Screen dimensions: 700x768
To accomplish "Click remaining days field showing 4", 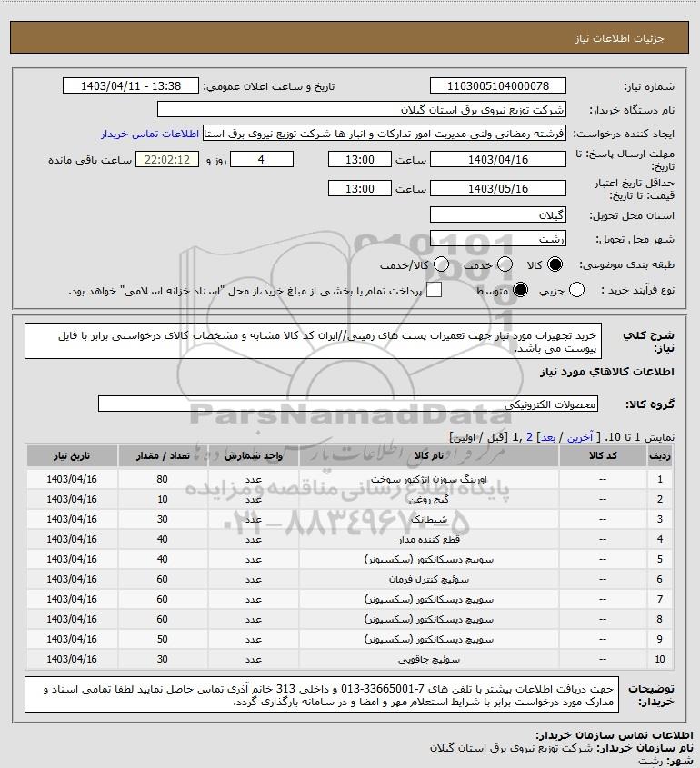I will click(262, 160).
